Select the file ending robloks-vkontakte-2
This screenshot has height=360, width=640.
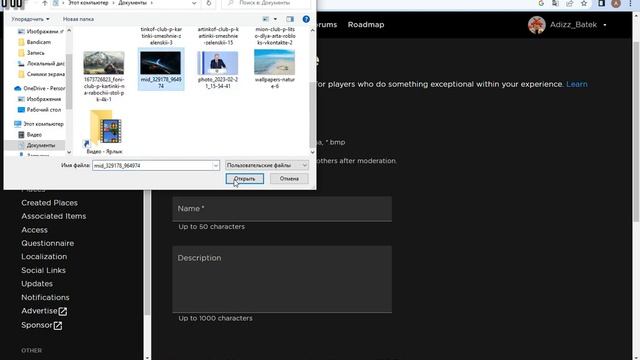274,36
